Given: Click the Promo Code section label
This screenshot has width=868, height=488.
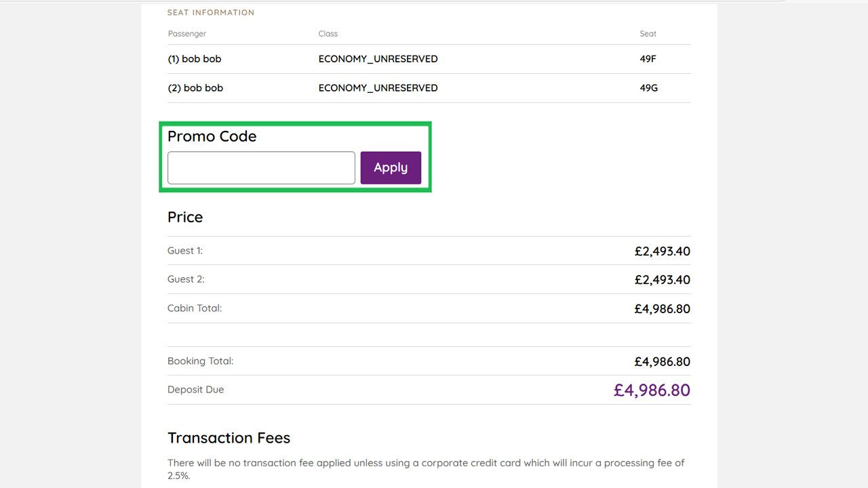Looking at the screenshot, I should point(212,136).
